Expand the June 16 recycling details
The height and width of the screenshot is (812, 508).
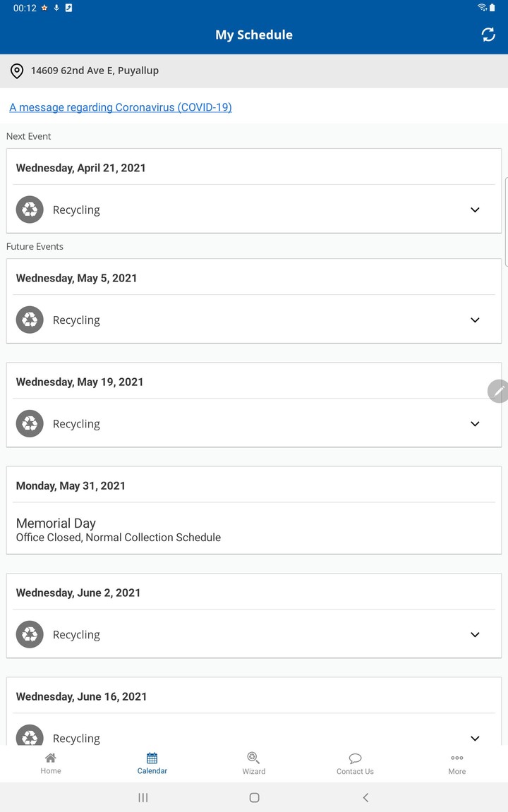(x=475, y=737)
